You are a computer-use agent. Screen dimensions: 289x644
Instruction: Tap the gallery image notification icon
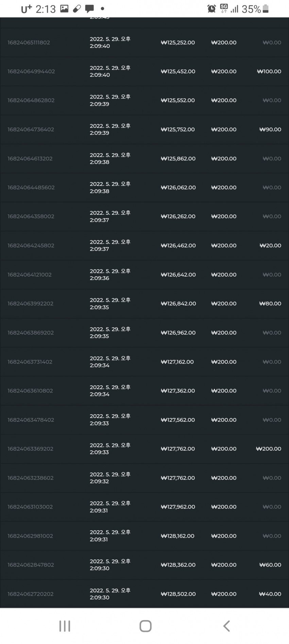64,8
